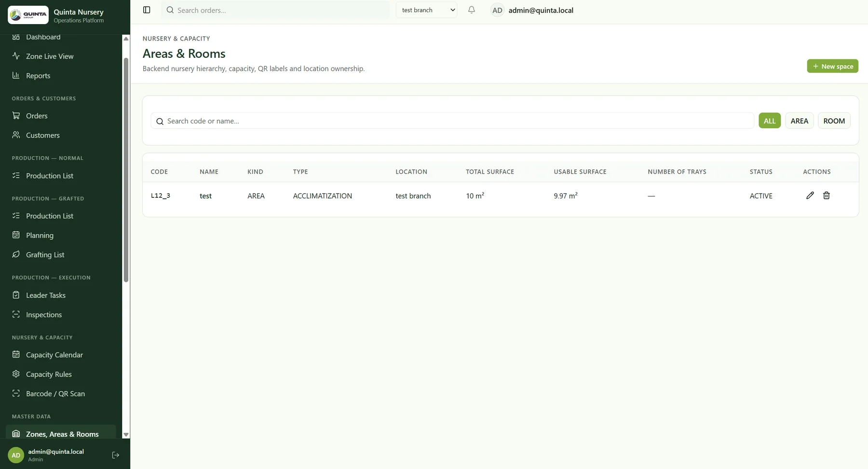Open the AD avatar in top bar
This screenshot has height=469, width=868.
(497, 10)
